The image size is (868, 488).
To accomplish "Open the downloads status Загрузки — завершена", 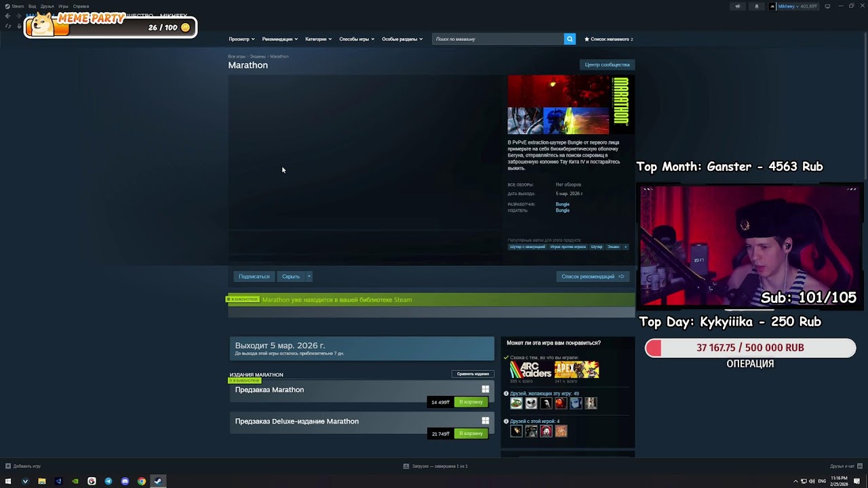I will (x=435, y=466).
